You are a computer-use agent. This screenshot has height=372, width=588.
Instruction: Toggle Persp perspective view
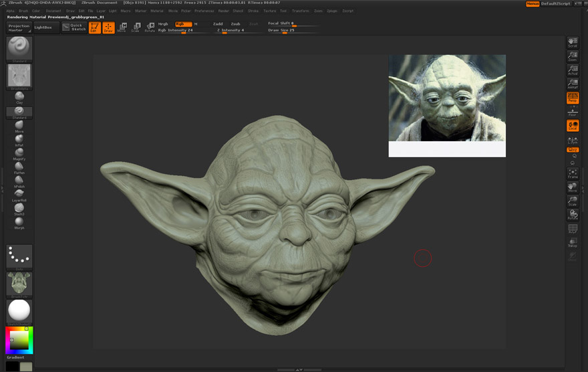click(573, 98)
